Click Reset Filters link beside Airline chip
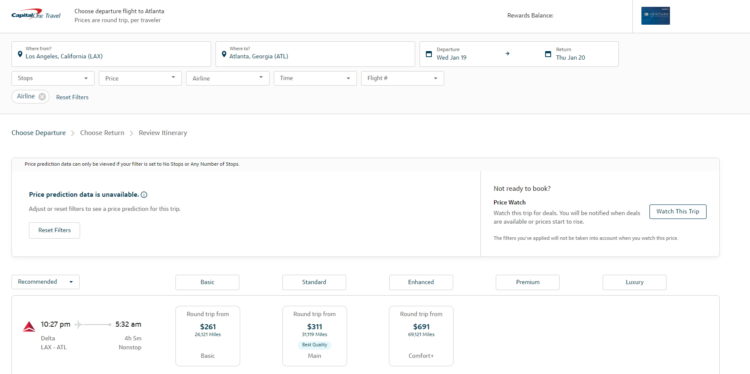Screen dimensions: 750x374 (x=72, y=97)
